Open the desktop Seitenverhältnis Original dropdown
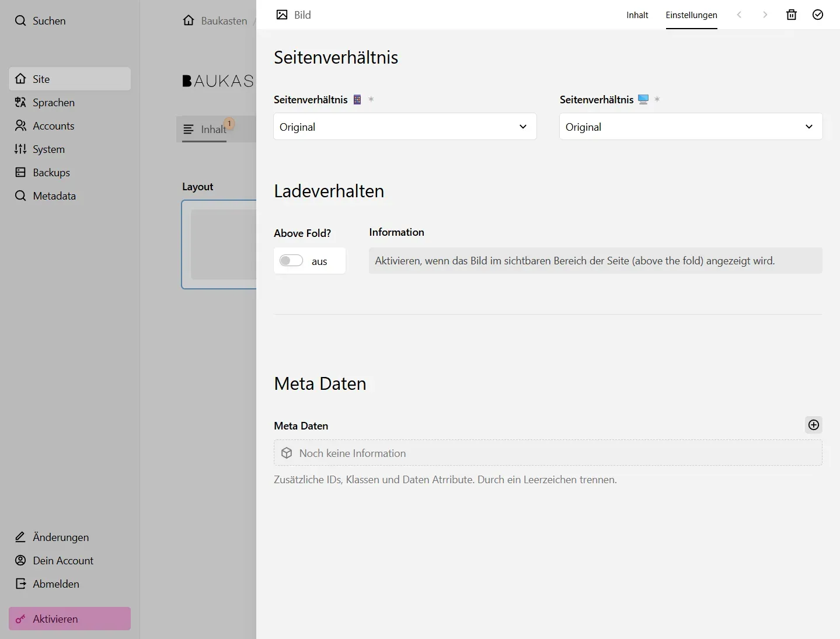The image size is (840, 639). click(x=690, y=127)
